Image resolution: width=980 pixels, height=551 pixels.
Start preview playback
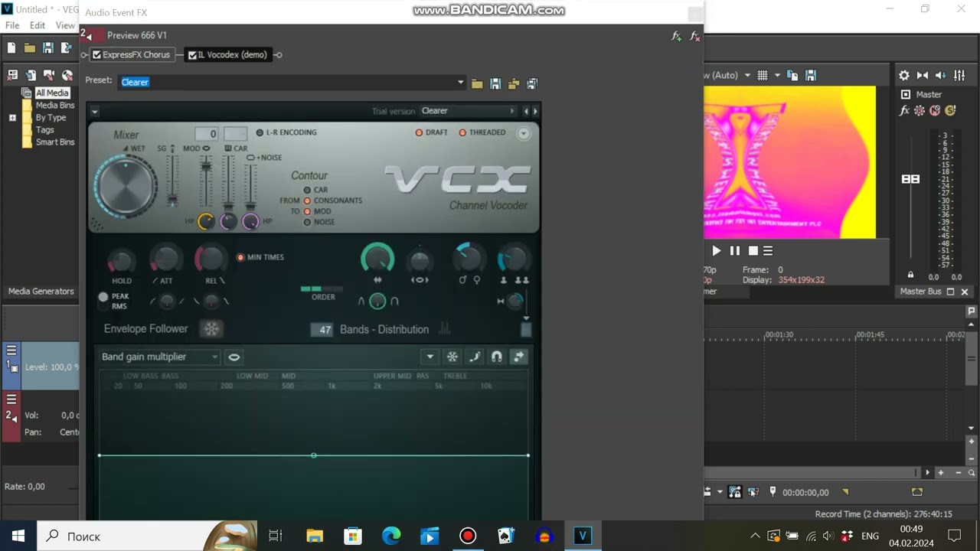pos(717,251)
